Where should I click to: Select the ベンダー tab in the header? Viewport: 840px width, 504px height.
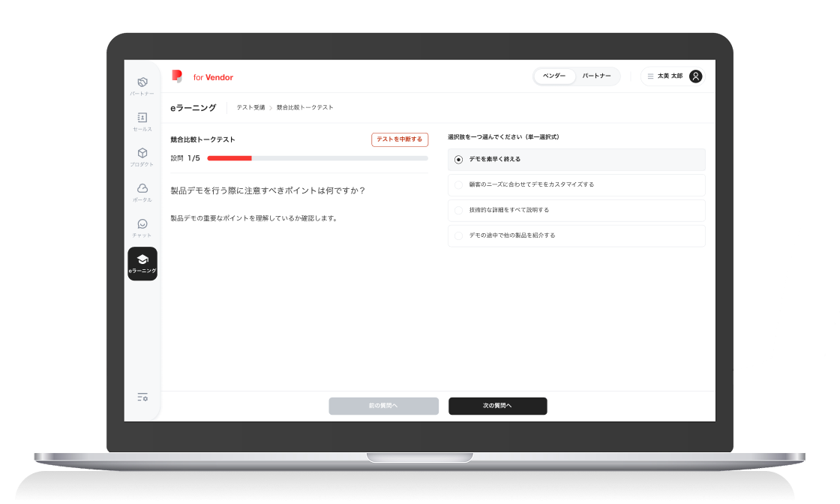click(x=554, y=76)
